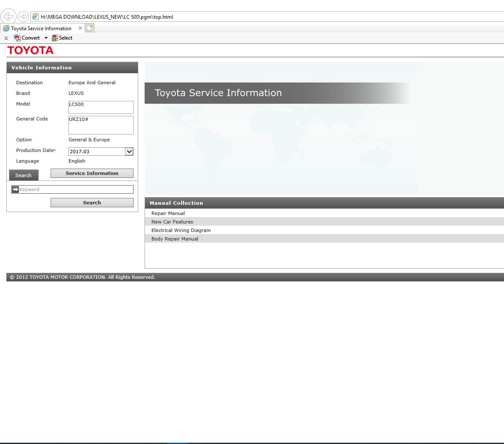The width and height of the screenshot is (504, 444).
Task: Open the Production Date dropdown
Action: [129, 152]
